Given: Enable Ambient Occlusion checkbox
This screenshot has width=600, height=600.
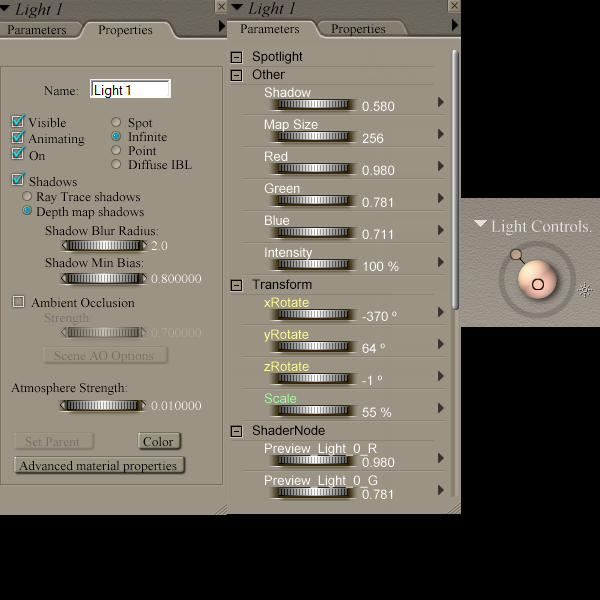Looking at the screenshot, I should point(18,302).
